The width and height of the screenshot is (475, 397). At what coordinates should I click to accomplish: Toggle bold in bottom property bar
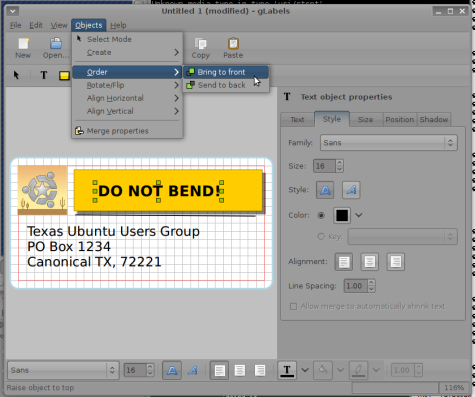(x=172, y=370)
